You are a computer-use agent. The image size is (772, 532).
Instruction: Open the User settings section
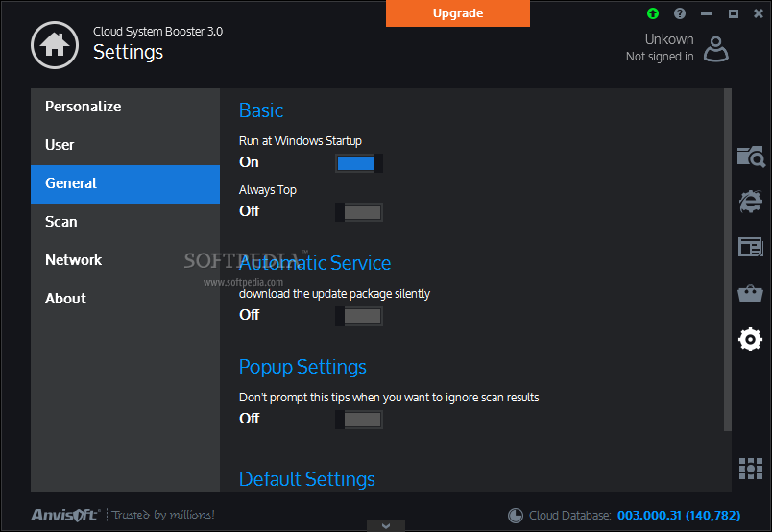pyautogui.click(x=125, y=145)
